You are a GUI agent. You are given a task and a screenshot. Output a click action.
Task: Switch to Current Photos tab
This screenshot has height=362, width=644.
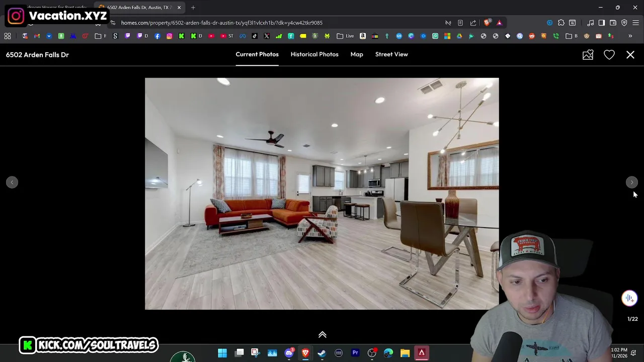[x=257, y=54]
